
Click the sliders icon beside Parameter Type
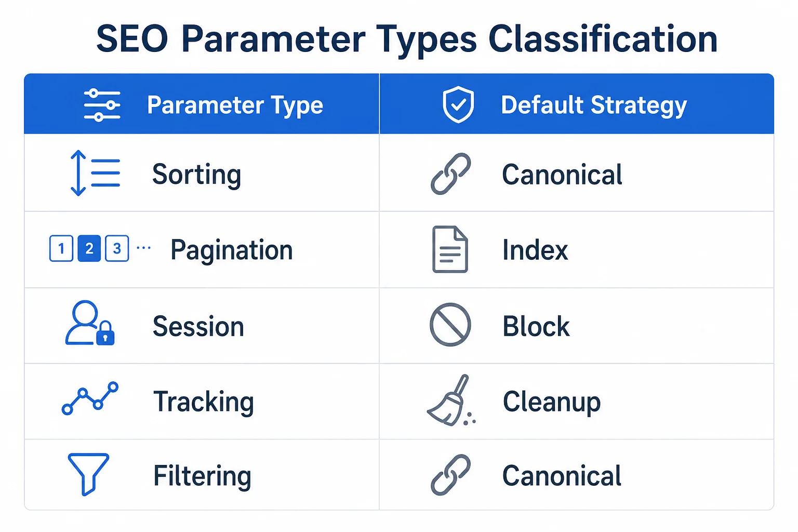(102, 105)
